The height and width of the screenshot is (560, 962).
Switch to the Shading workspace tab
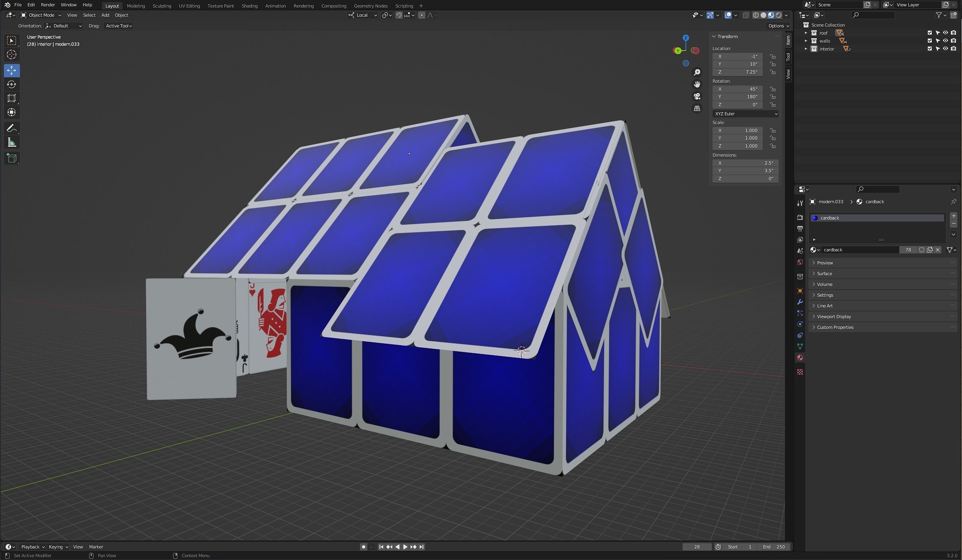point(249,6)
